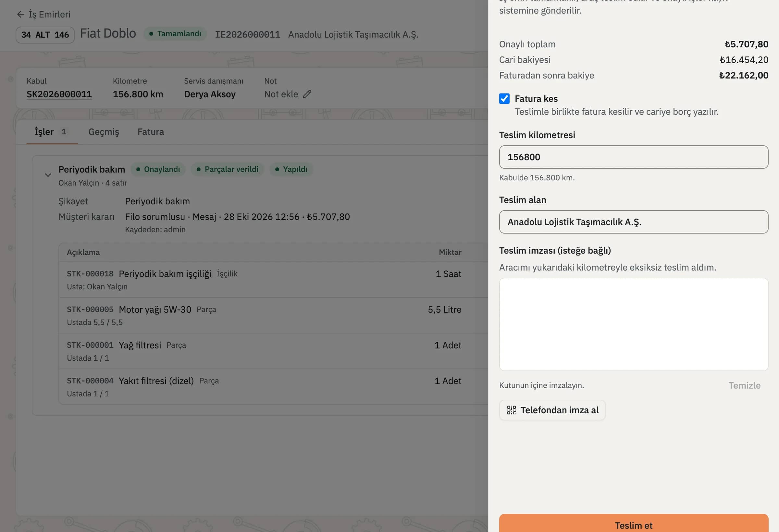This screenshot has height=532, width=779.
Task: Click the Onaylandı status badge
Action: pyautogui.click(x=158, y=169)
